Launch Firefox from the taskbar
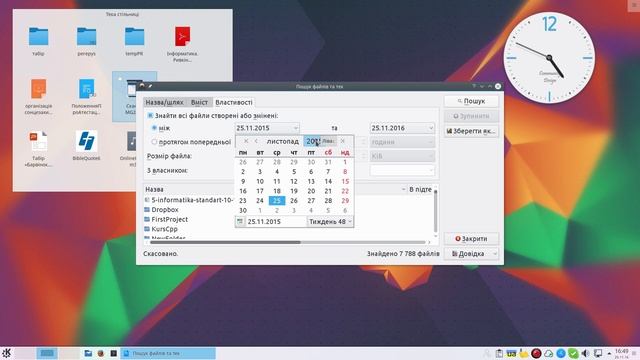Image resolution: width=640 pixels, height=360 pixels. [x=100, y=353]
